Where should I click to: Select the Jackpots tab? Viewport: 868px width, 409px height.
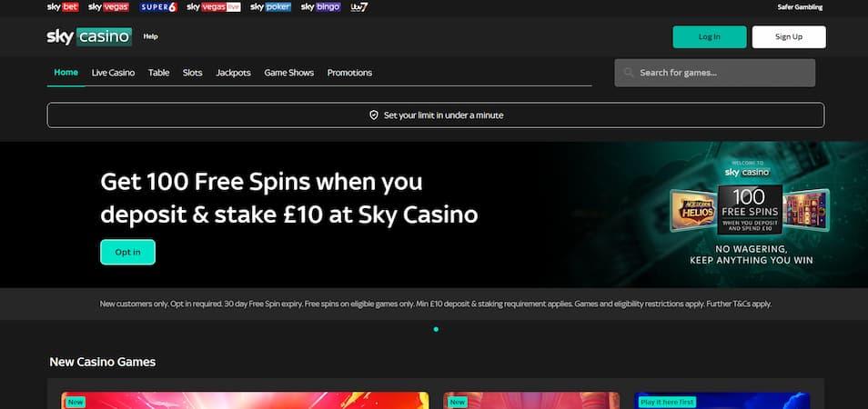tap(233, 73)
